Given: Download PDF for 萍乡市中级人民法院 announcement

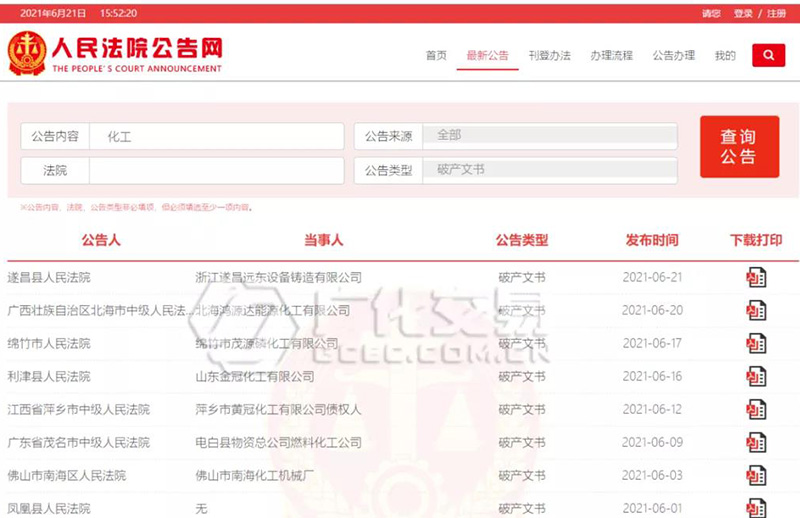Looking at the screenshot, I should tap(756, 410).
